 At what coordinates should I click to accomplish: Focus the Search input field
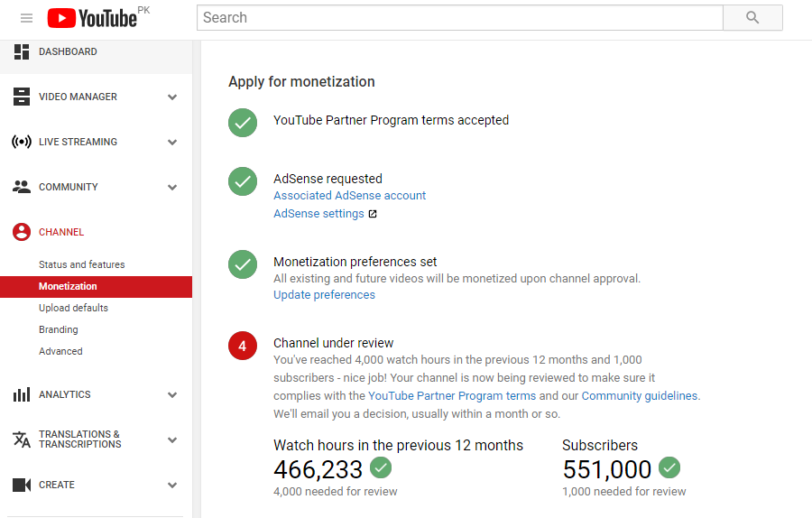[460, 18]
